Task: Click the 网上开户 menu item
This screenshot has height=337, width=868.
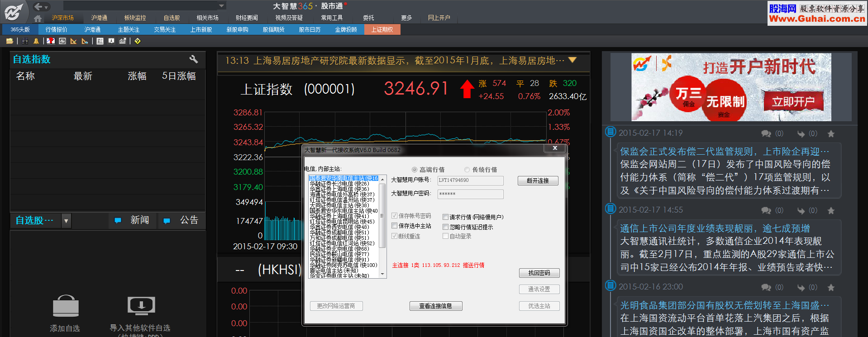Action: point(439,18)
